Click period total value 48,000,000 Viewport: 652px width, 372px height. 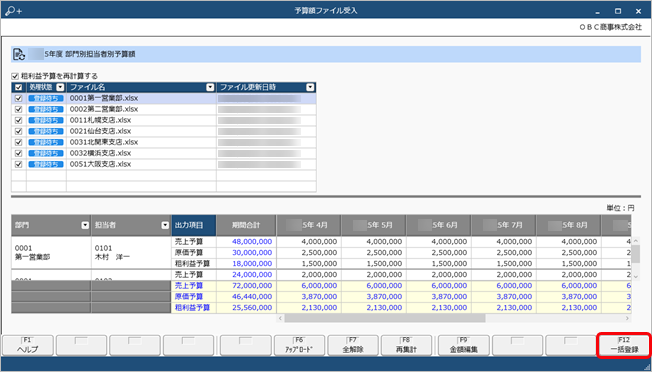point(252,241)
